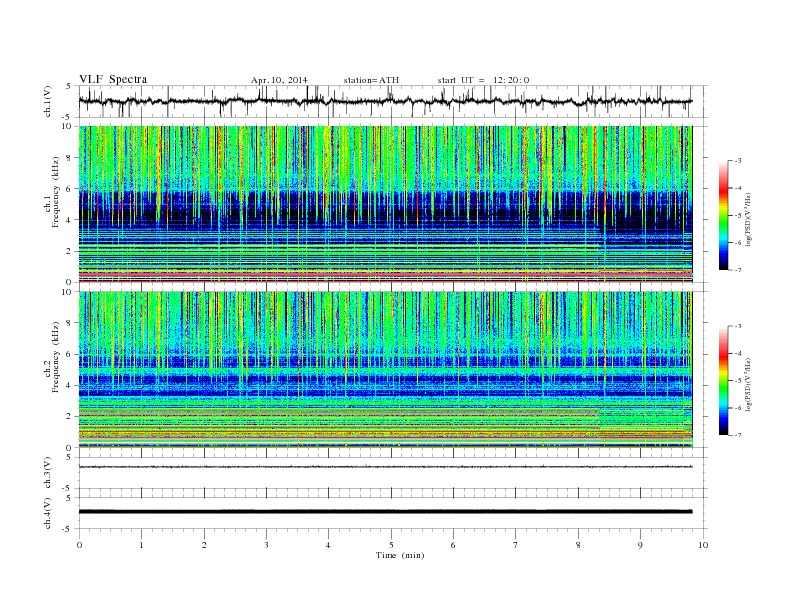Click the ch.2 frequency tick label "8"
792x612 pixels.
tap(69, 323)
